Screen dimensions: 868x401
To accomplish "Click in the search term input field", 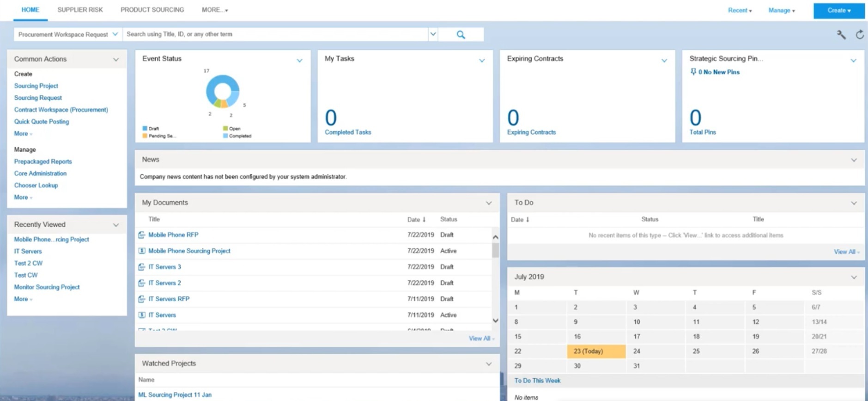I will pos(275,34).
